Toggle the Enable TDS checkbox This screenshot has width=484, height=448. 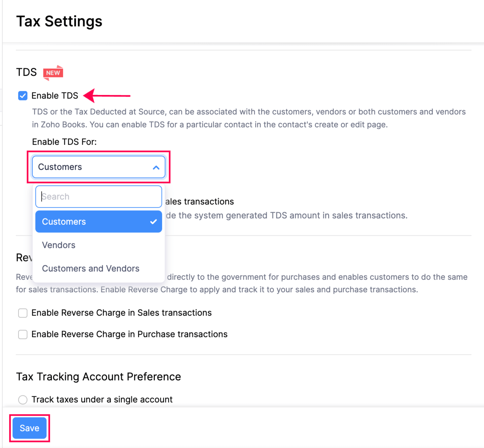[23, 96]
